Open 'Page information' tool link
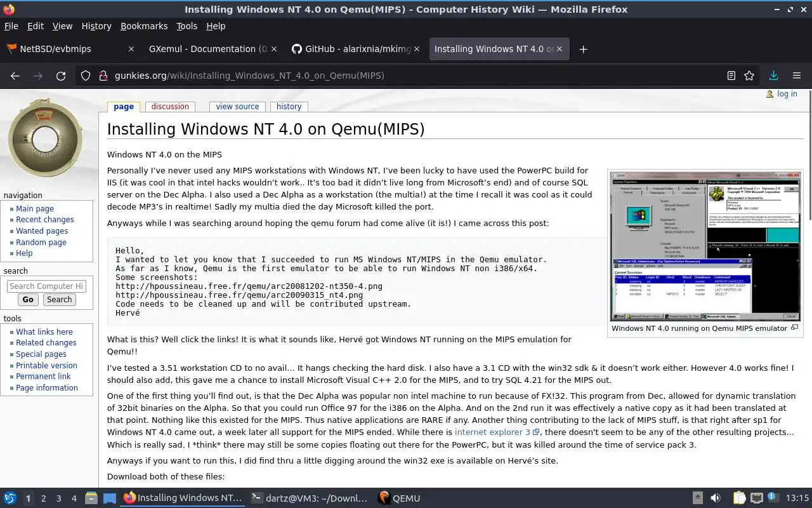Screen dimensions: 812x508 (x=47, y=388)
